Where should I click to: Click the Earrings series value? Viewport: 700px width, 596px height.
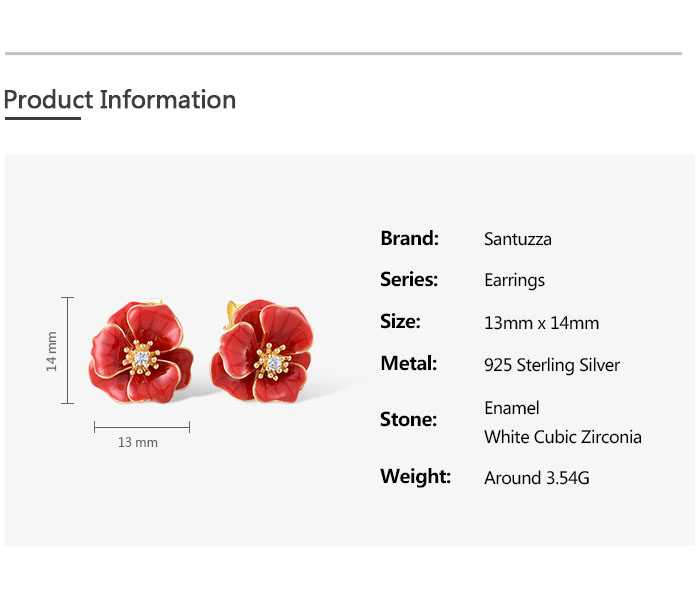(x=514, y=281)
